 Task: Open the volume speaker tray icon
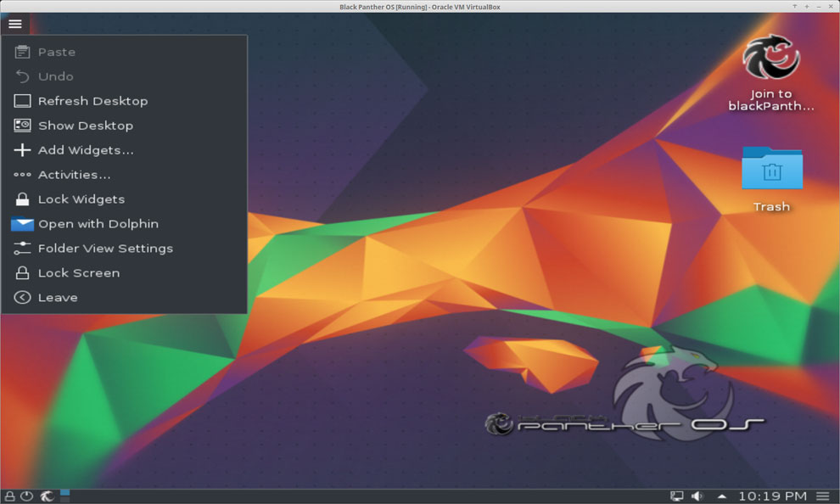(697, 496)
